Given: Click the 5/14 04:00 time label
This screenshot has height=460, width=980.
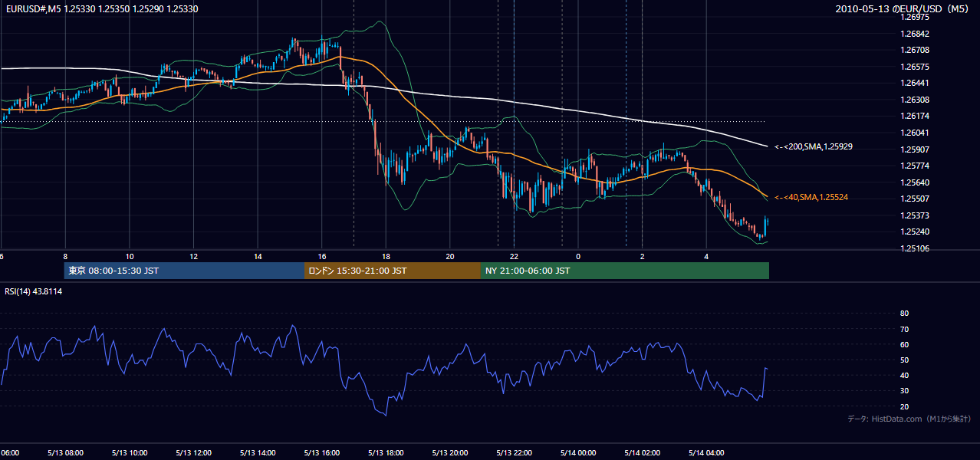Looking at the screenshot, I should tap(706, 452).
